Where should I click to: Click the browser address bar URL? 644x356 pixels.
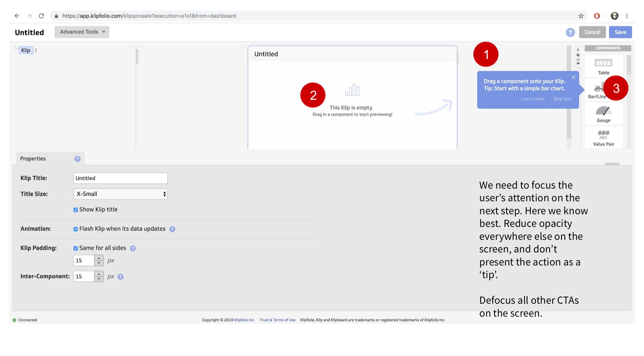(x=149, y=16)
